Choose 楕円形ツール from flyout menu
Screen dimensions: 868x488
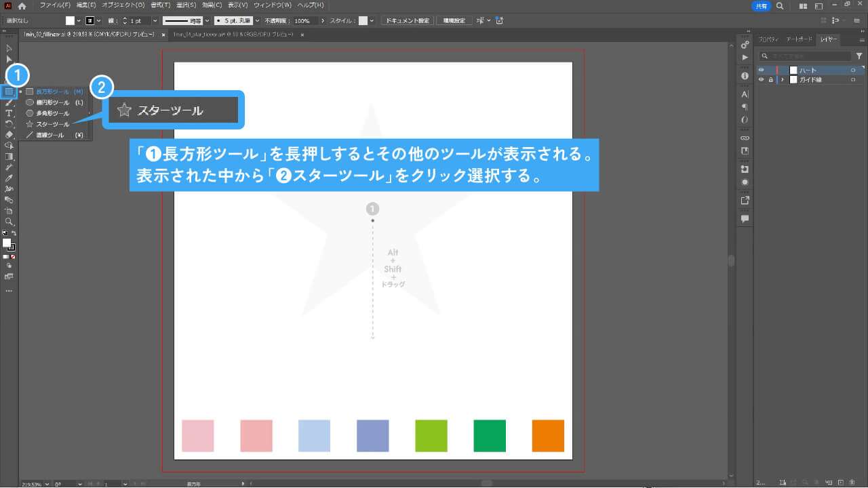pyautogui.click(x=54, y=102)
